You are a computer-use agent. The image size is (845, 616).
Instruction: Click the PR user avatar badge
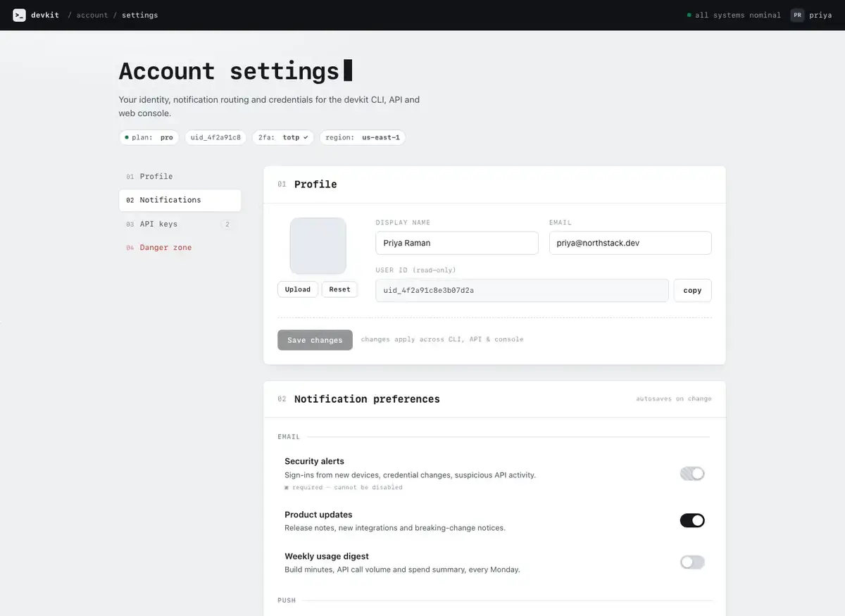coord(797,15)
